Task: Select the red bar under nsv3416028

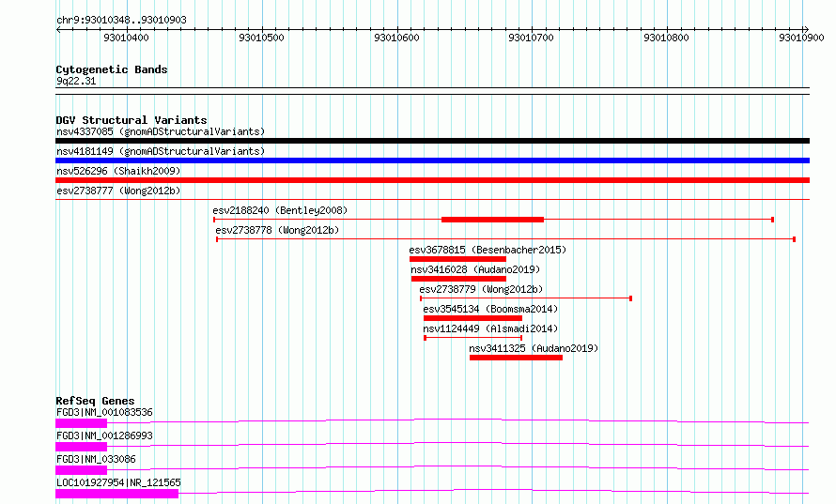Action: pyautogui.click(x=458, y=279)
